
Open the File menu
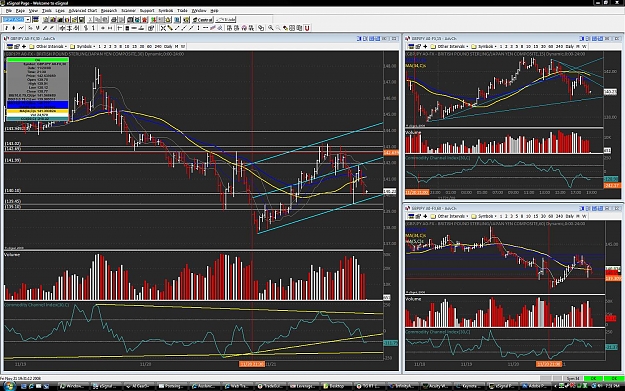8,10
